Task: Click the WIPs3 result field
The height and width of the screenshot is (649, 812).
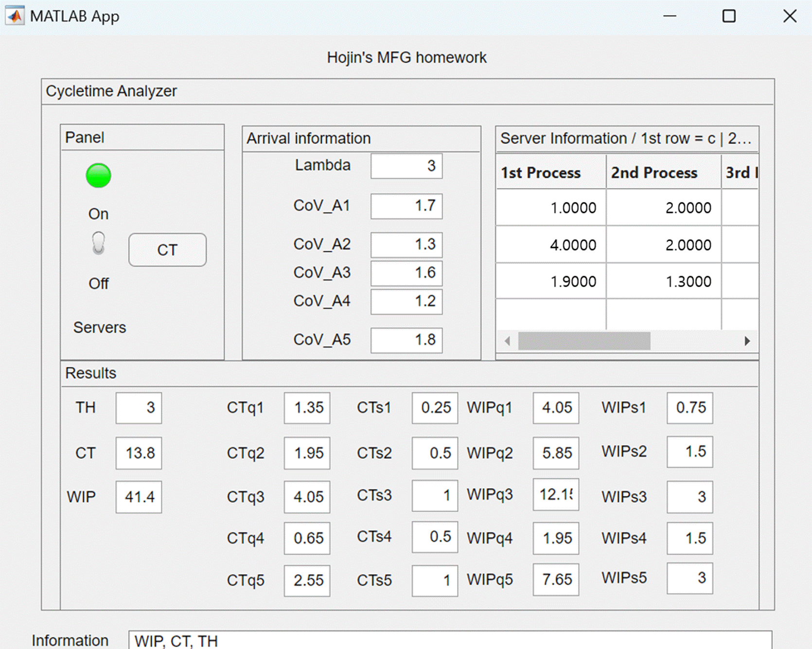Action: [x=690, y=497]
